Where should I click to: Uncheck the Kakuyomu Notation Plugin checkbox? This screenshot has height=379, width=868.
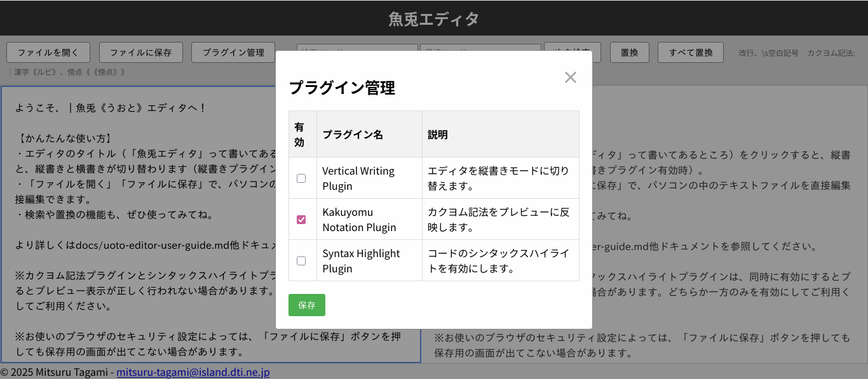tap(301, 220)
